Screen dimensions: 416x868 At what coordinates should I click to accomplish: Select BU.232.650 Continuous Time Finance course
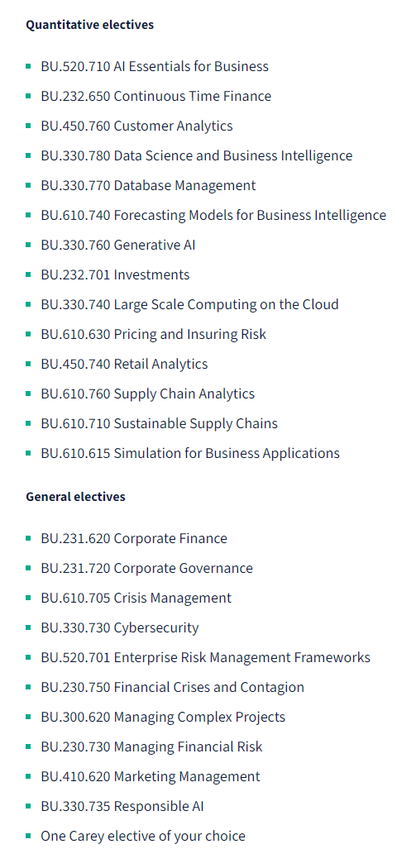tap(155, 97)
